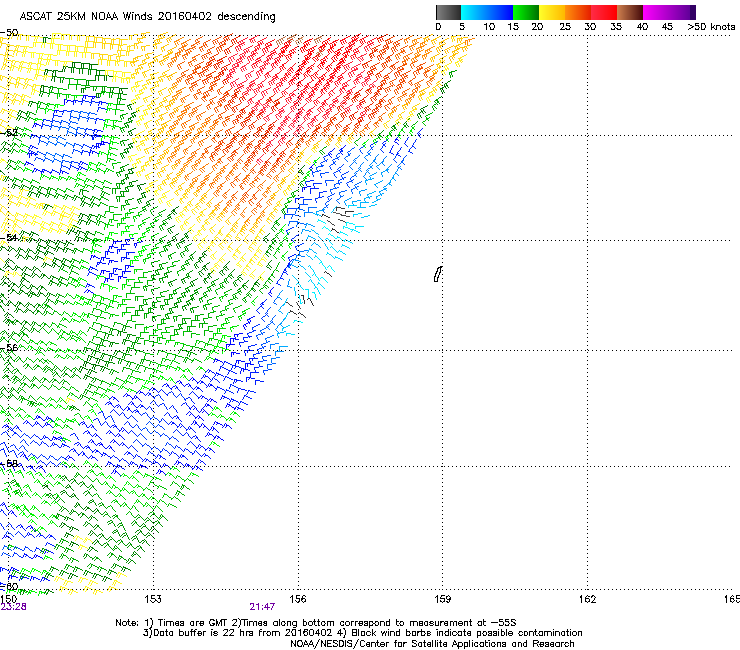Click the green 15-20 knots legend swatch
The image size is (740, 650).
(x=526, y=12)
